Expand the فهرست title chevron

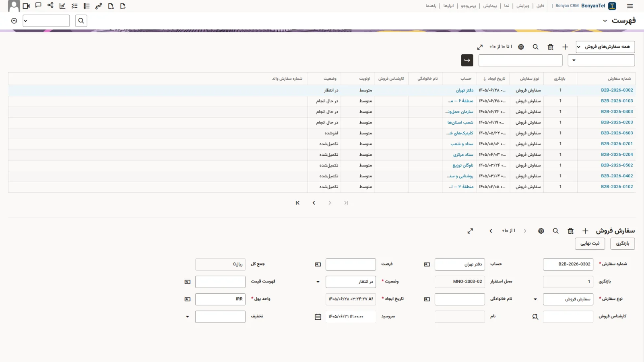coord(605,21)
